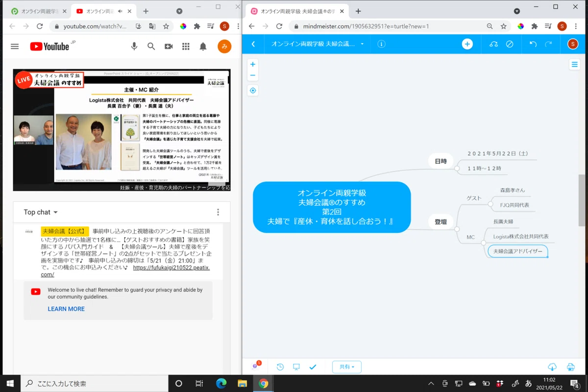Go back to MindMeister dashboard arrow
This screenshot has height=392, width=588.
pyautogui.click(x=253, y=44)
